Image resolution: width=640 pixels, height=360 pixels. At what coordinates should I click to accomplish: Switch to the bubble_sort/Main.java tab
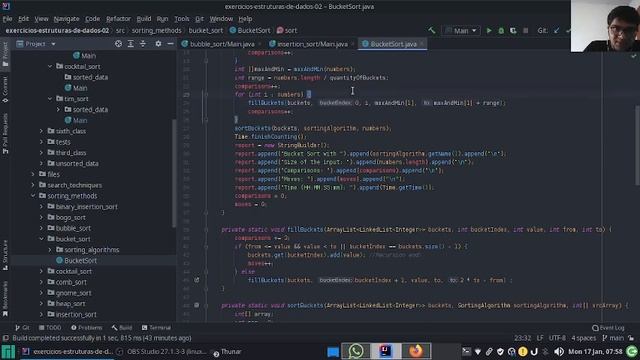222,44
